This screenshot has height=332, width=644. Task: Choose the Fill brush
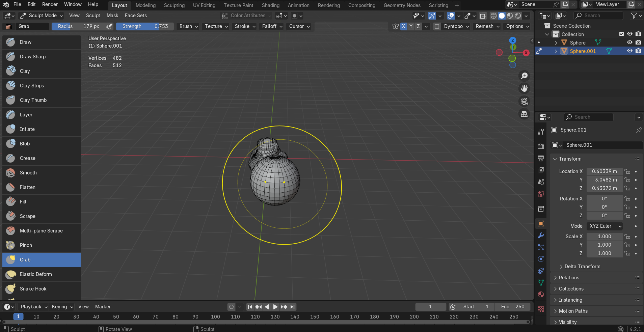pyautogui.click(x=42, y=202)
